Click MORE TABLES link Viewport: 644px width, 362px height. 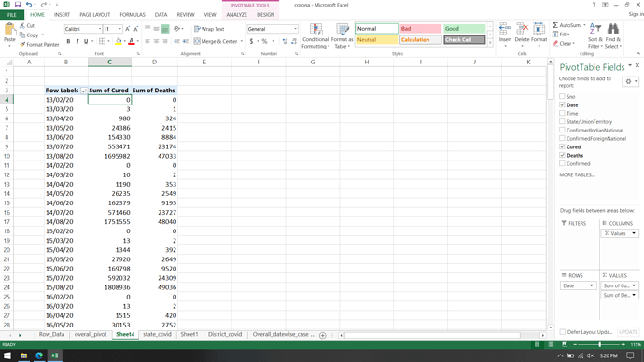point(577,174)
